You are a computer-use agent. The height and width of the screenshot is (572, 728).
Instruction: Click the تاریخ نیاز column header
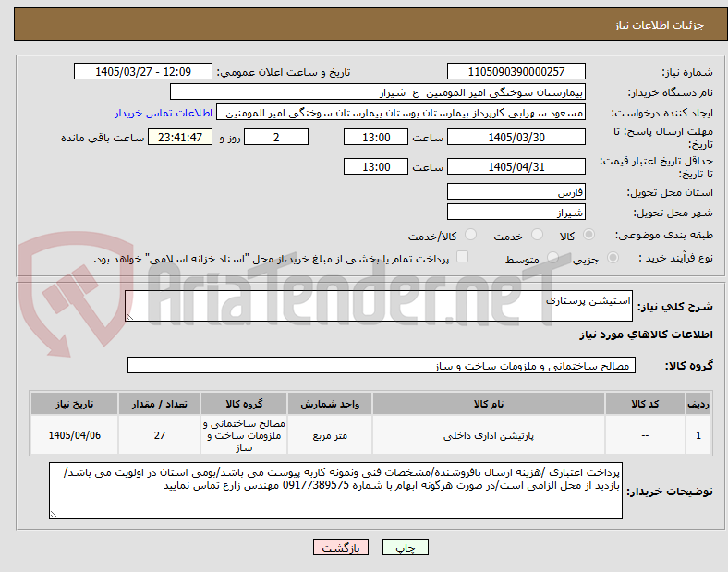74,404
